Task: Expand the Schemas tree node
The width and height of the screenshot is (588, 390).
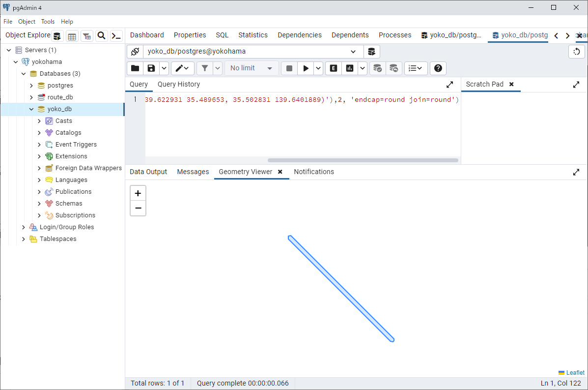Action: click(39, 204)
